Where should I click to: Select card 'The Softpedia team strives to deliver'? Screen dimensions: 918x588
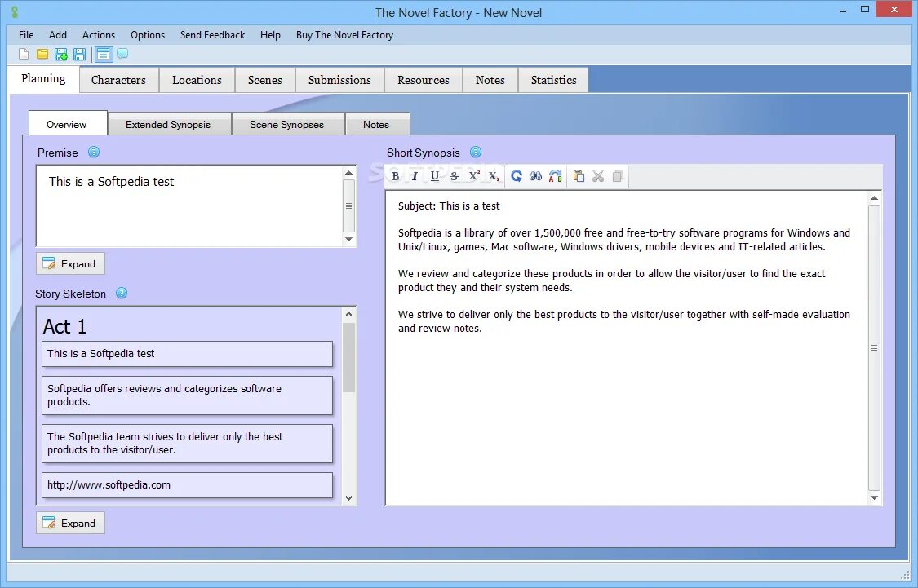click(x=188, y=444)
